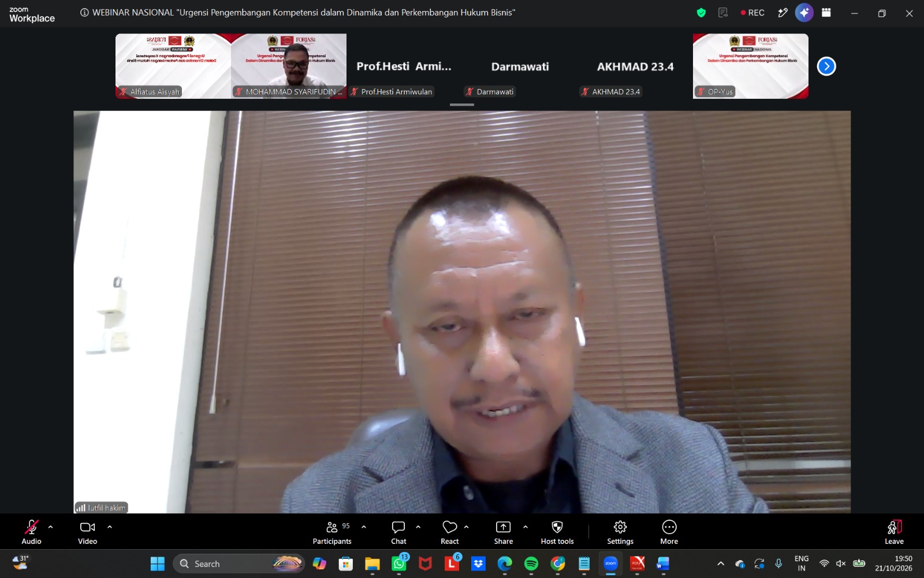Viewport: 924px width, 578px height.
Task: Open the annotation pen icon in title bar
Action: [783, 13]
